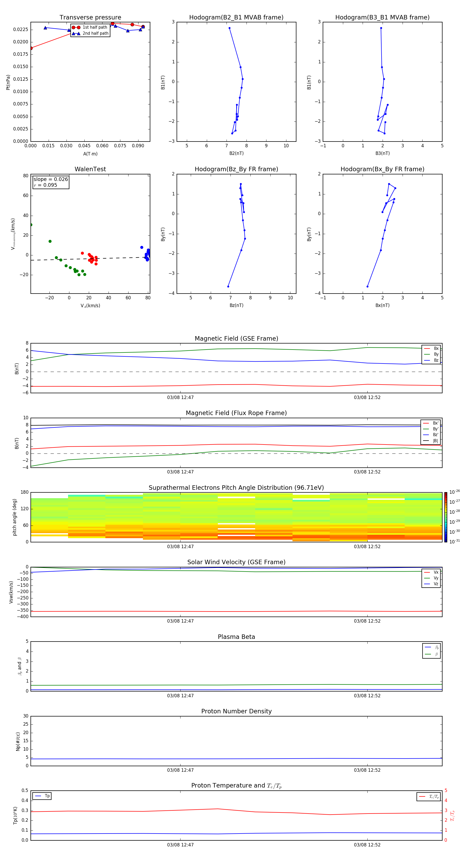Click the "Vsw(km/s)" y-axis label
This screenshot has height=868, width=473.
coord(11,592)
